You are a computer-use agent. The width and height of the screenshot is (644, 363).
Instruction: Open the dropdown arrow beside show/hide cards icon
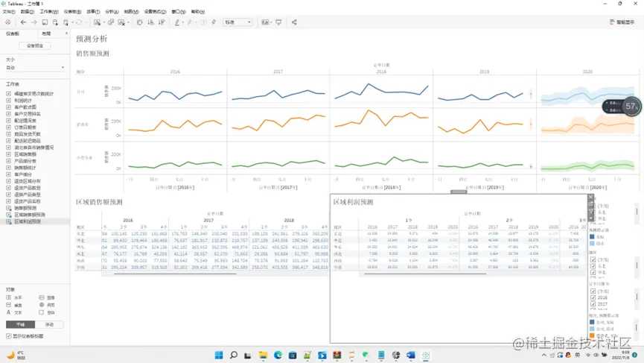click(x=271, y=22)
